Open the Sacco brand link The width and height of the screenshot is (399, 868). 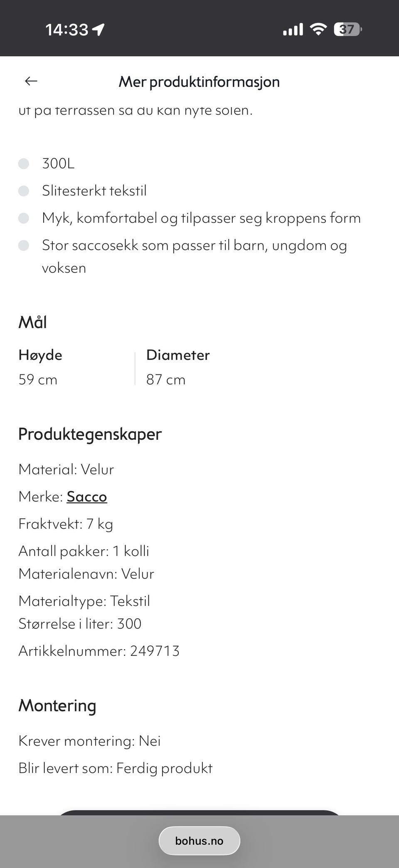[86, 496]
